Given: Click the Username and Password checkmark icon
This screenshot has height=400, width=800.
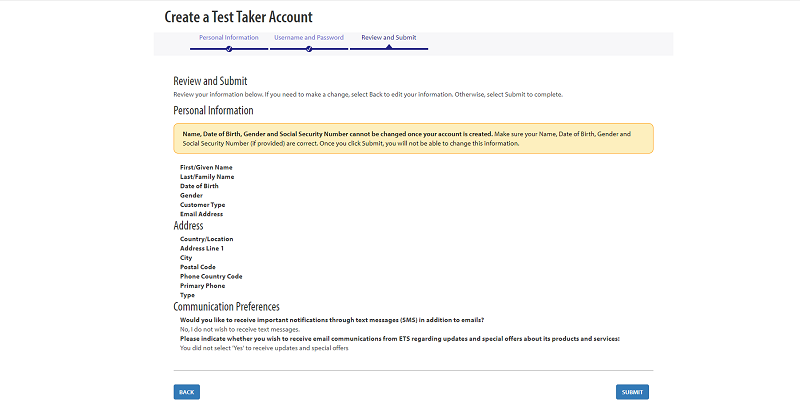Looking at the screenshot, I should [x=308, y=48].
